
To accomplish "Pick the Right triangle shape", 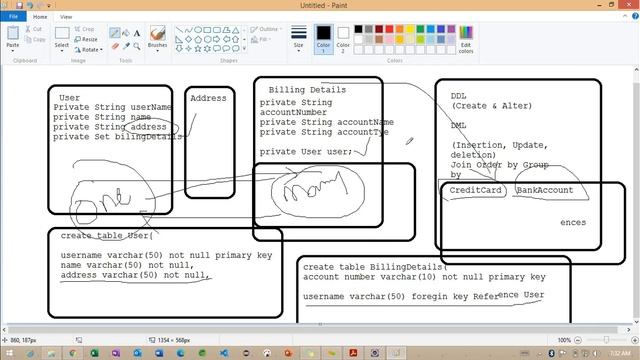I will (179, 39).
